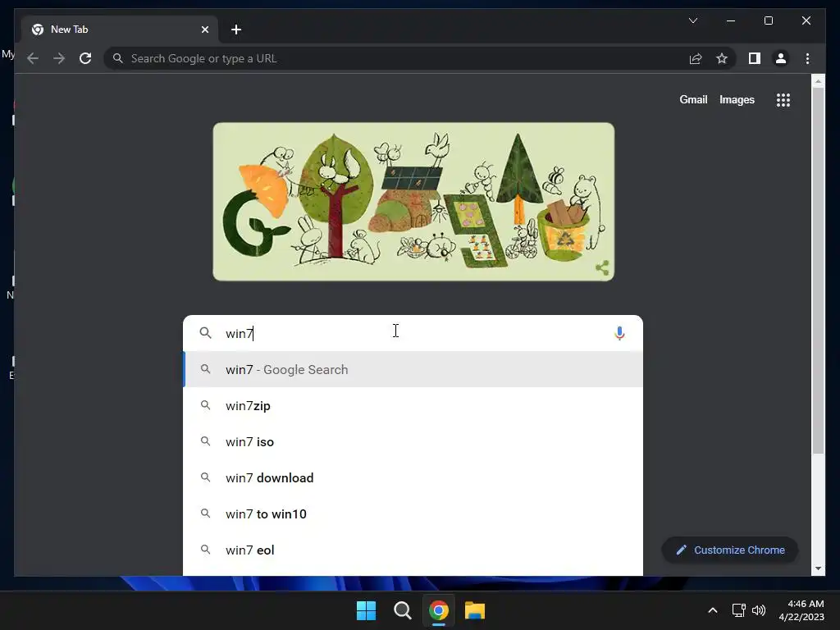Open volume control in system tray
This screenshot has height=630, width=840.
coord(759,610)
